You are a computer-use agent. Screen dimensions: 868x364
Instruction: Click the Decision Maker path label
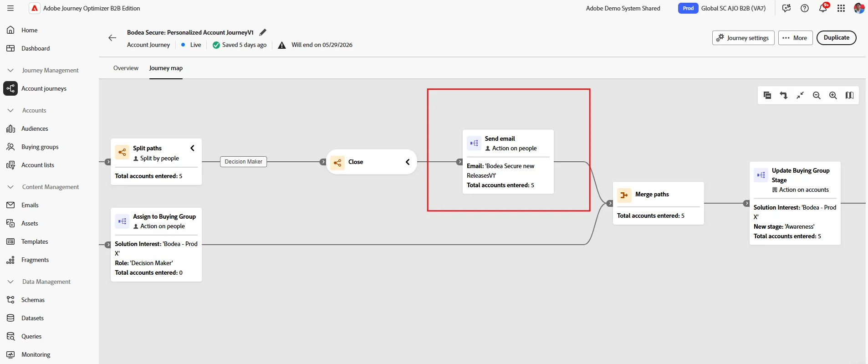click(x=243, y=162)
